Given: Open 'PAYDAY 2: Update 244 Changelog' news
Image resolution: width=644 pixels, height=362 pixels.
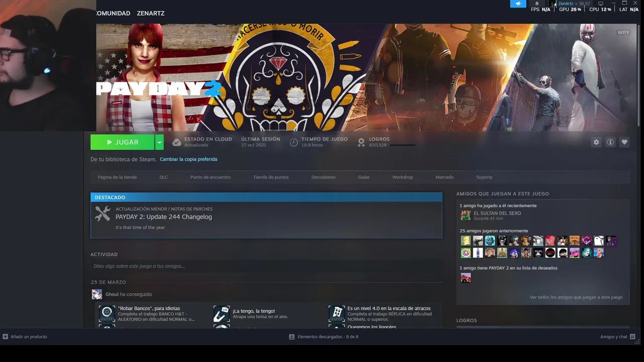Looking at the screenshot, I should pos(164,217).
